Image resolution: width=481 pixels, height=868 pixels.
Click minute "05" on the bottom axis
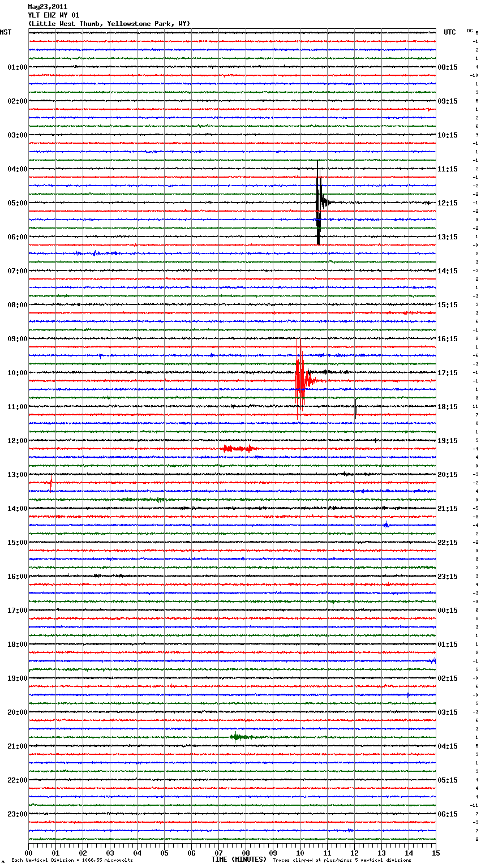pos(164,853)
